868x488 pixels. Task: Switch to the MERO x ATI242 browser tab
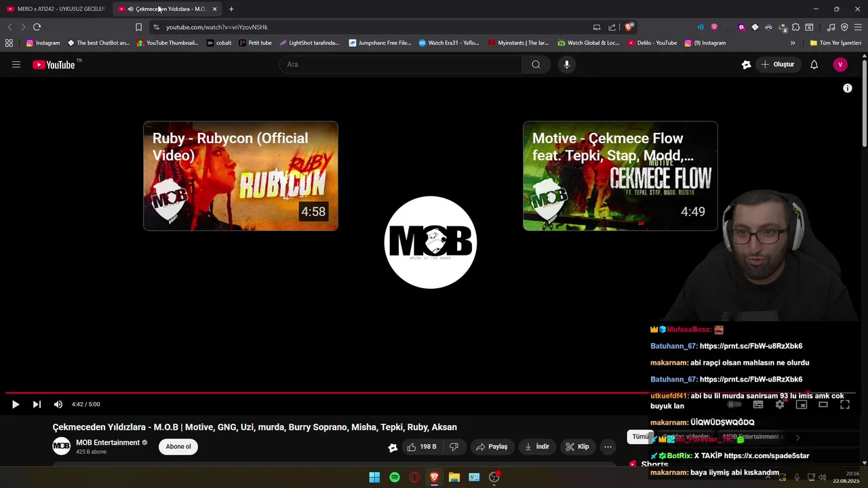click(56, 9)
